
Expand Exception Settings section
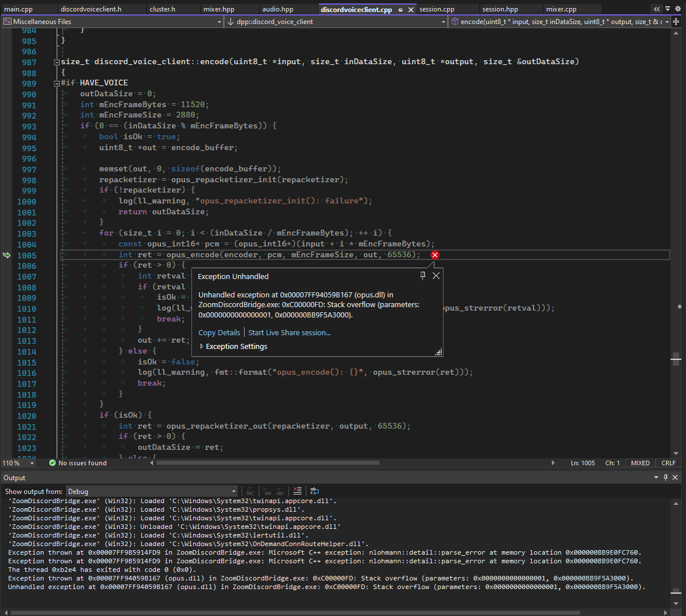(x=201, y=346)
